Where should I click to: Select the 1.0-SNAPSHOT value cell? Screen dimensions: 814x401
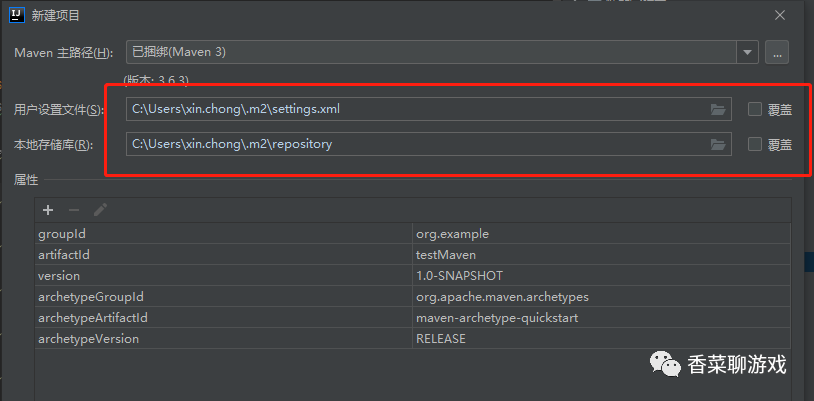point(602,275)
